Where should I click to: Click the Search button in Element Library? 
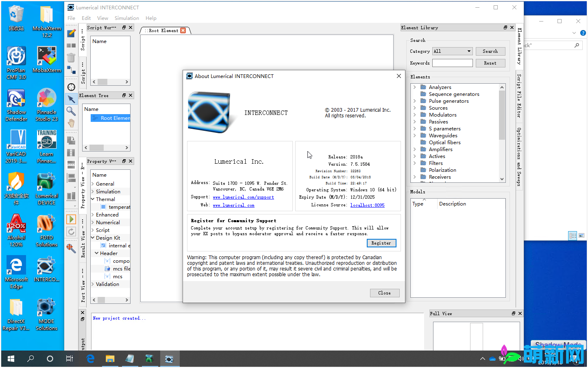490,51
